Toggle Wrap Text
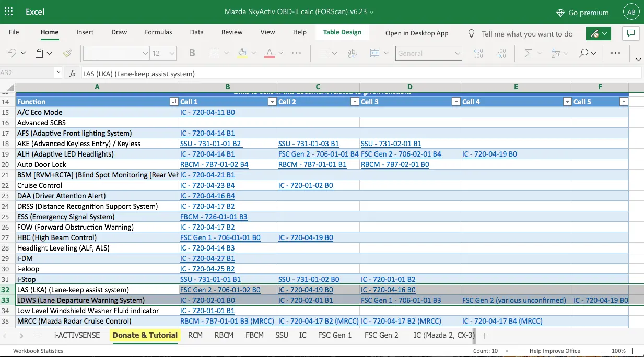Viewport: 644px width, 357px height. [x=352, y=53]
